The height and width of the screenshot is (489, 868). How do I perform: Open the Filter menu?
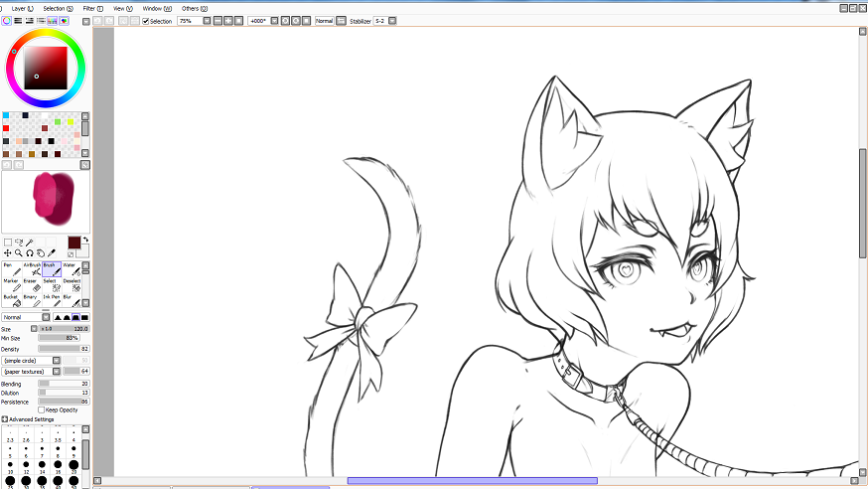coord(89,8)
